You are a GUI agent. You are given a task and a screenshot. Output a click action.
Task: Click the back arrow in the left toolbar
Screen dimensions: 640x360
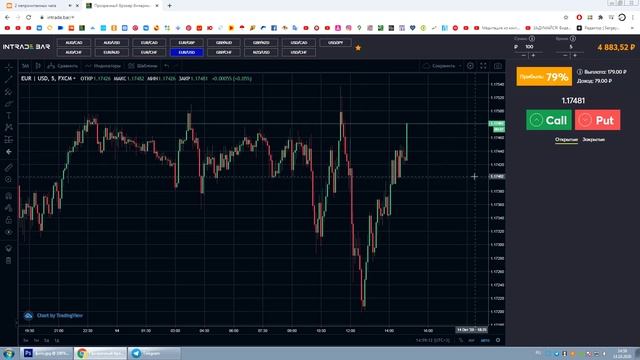(9, 152)
